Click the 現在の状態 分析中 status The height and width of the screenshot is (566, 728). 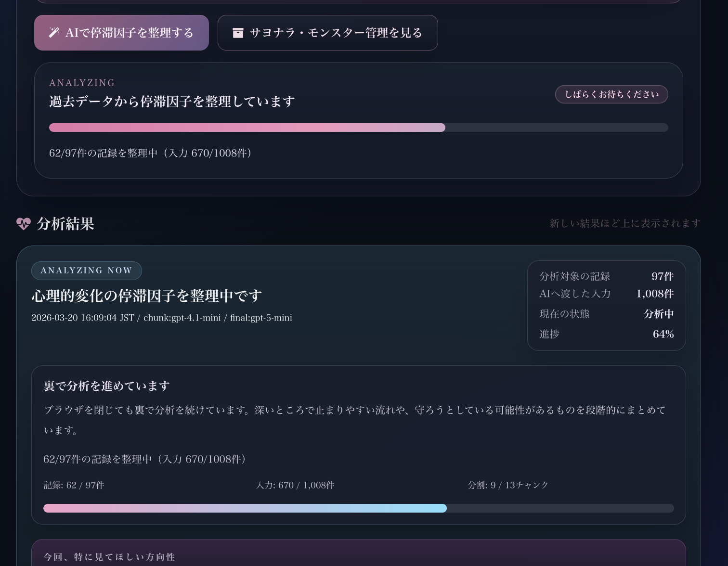pos(606,313)
